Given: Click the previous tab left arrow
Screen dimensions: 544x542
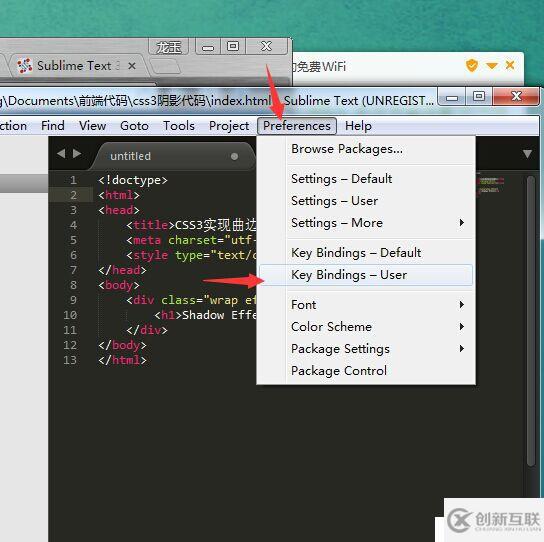Looking at the screenshot, I should [x=61, y=153].
